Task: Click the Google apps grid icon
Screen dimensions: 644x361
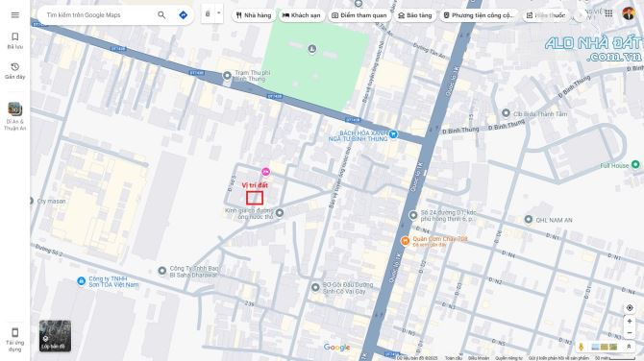Action: coord(608,13)
